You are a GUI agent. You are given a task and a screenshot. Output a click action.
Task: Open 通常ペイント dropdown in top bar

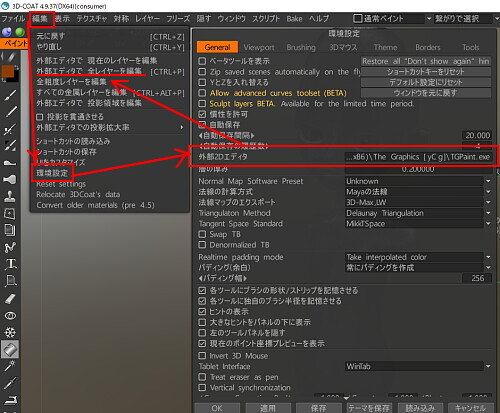392,19
